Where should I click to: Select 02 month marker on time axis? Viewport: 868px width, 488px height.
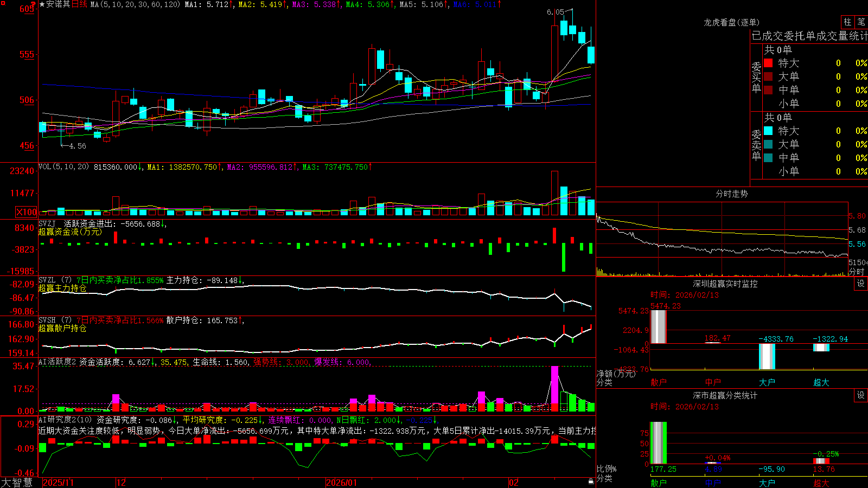point(514,483)
